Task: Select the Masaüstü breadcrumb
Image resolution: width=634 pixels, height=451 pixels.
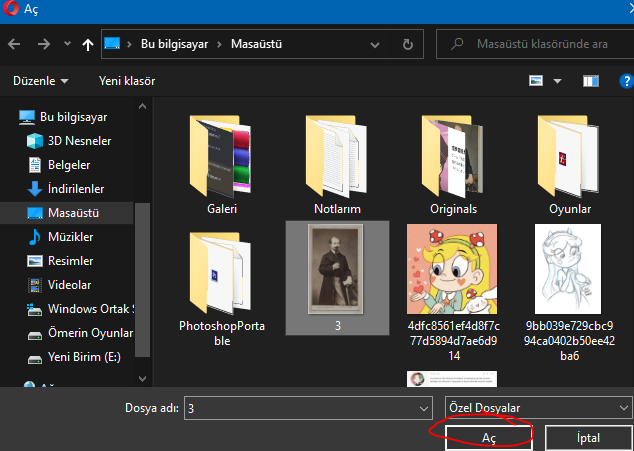Action: click(x=256, y=44)
